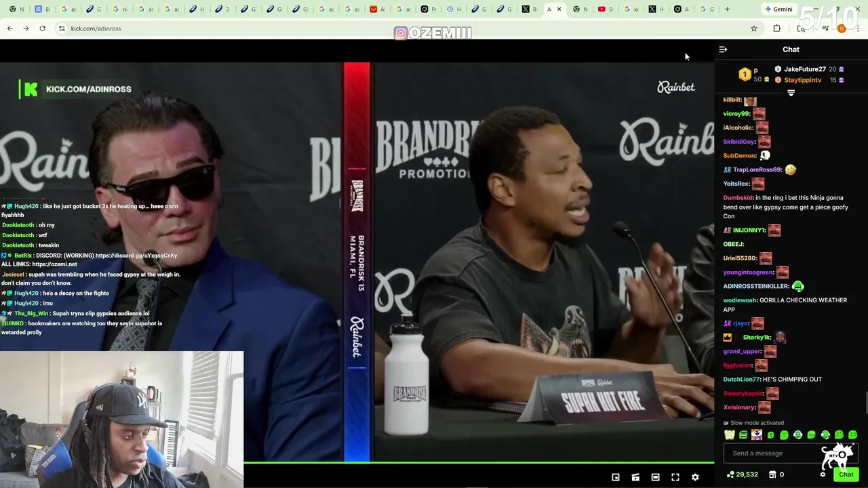Open Staytippintv in the gift leaderboard

coord(802,80)
